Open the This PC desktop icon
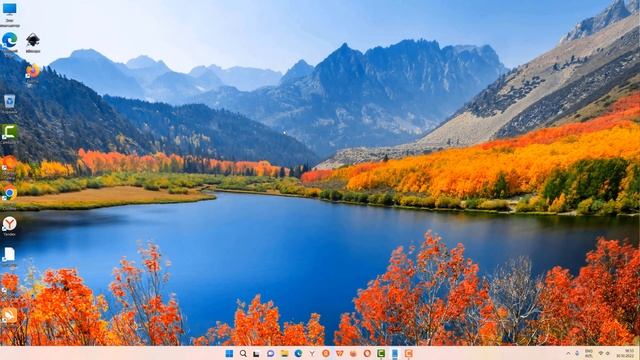Viewport: 640px width, 360px height. click(9, 9)
